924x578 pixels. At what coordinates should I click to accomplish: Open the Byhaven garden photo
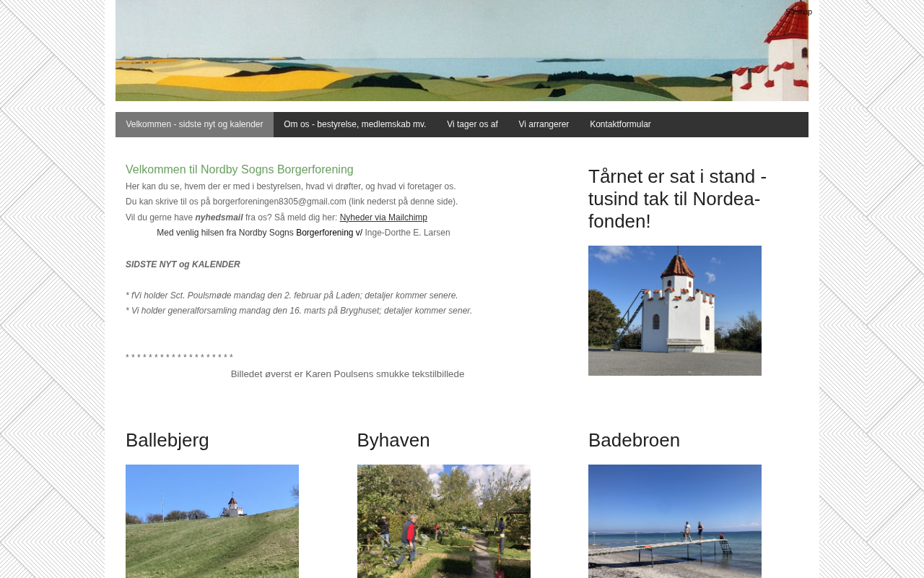click(x=444, y=521)
